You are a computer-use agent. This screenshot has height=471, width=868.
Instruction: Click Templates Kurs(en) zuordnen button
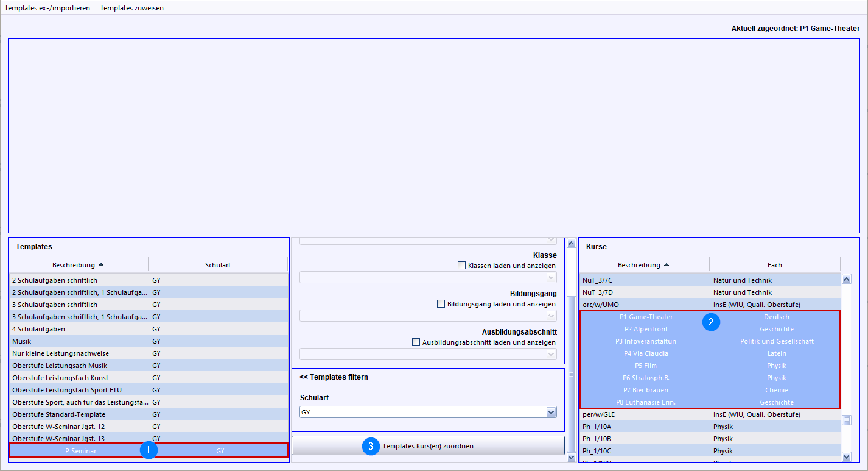(x=428, y=446)
